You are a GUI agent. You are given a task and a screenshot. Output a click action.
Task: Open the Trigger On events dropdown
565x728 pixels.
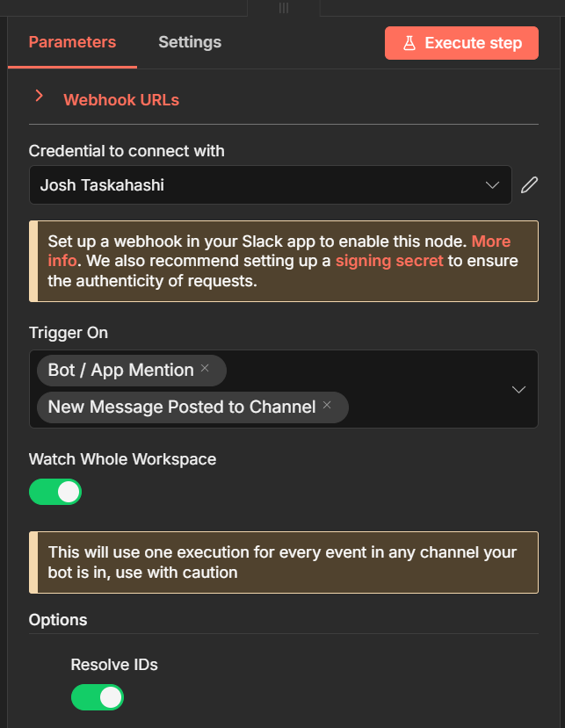click(518, 389)
